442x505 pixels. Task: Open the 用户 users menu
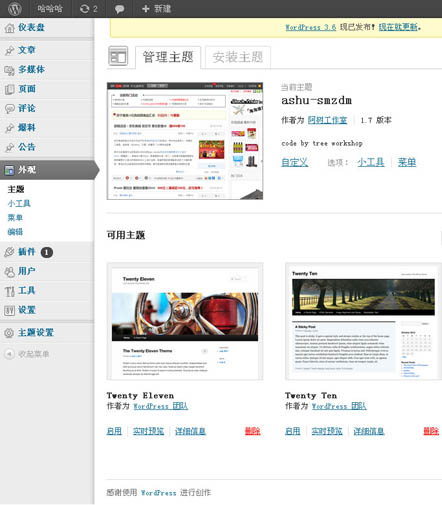point(27,271)
